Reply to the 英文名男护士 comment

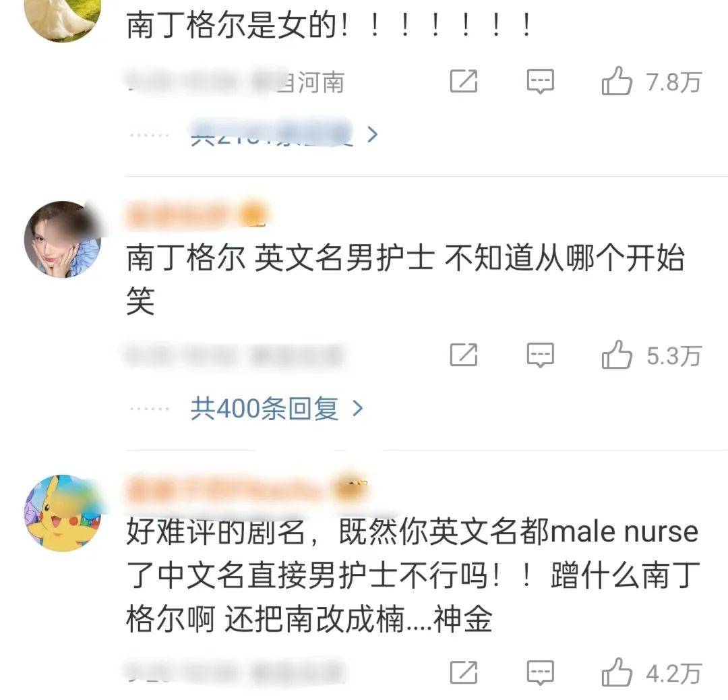click(541, 356)
